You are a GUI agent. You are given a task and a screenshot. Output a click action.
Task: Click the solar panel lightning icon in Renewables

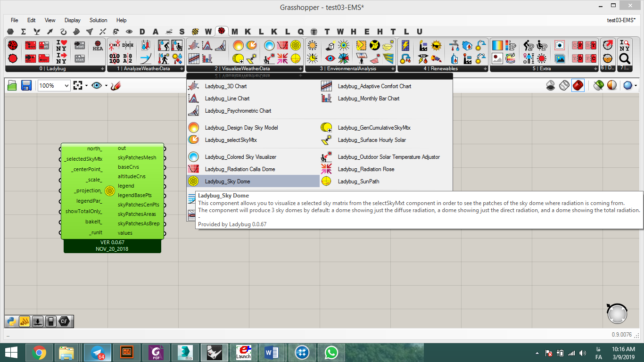405,45
